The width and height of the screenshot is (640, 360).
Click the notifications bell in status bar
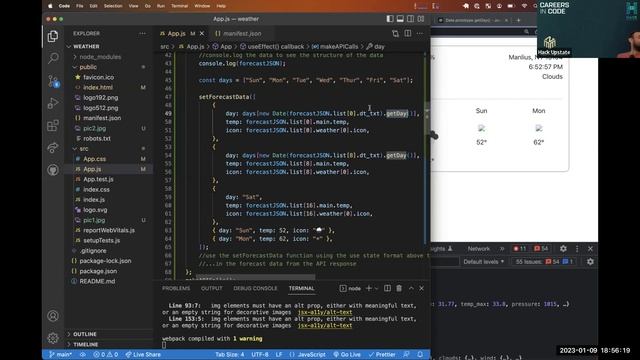pyautogui.click(x=420, y=354)
